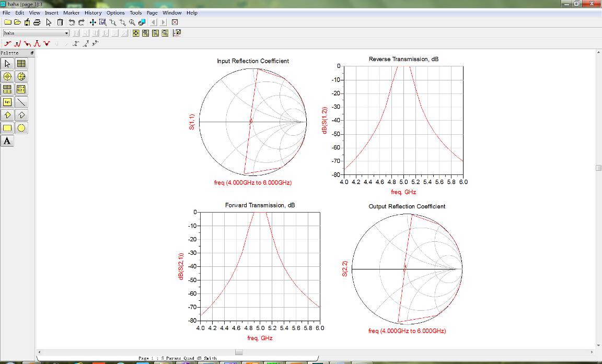Open an existing data display file
602x364 pixels.
coord(18,22)
